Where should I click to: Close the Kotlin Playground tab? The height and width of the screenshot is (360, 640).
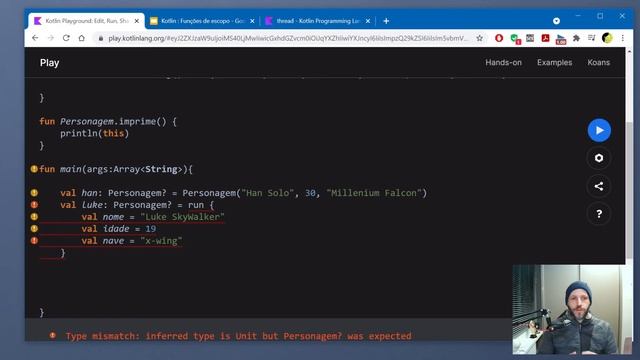coord(137,21)
